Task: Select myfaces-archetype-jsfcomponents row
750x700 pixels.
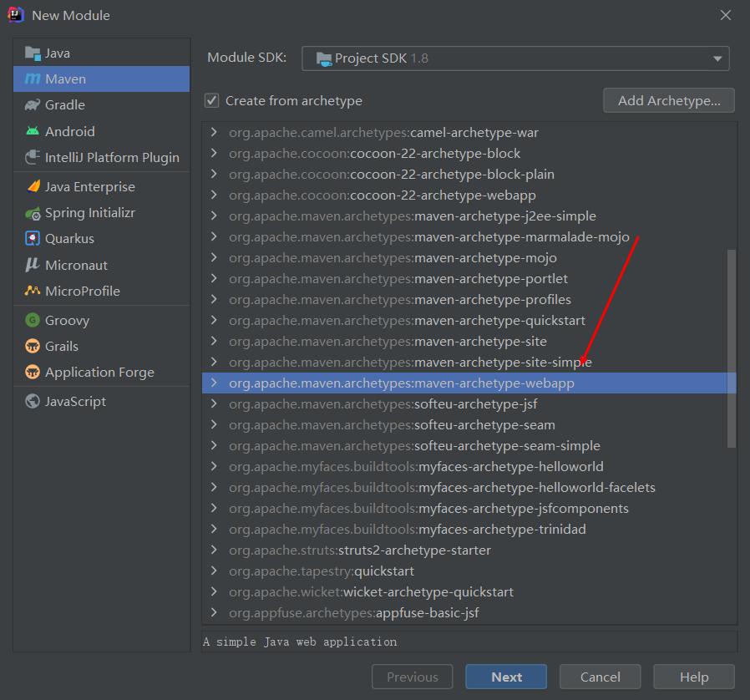Action: 469,508
